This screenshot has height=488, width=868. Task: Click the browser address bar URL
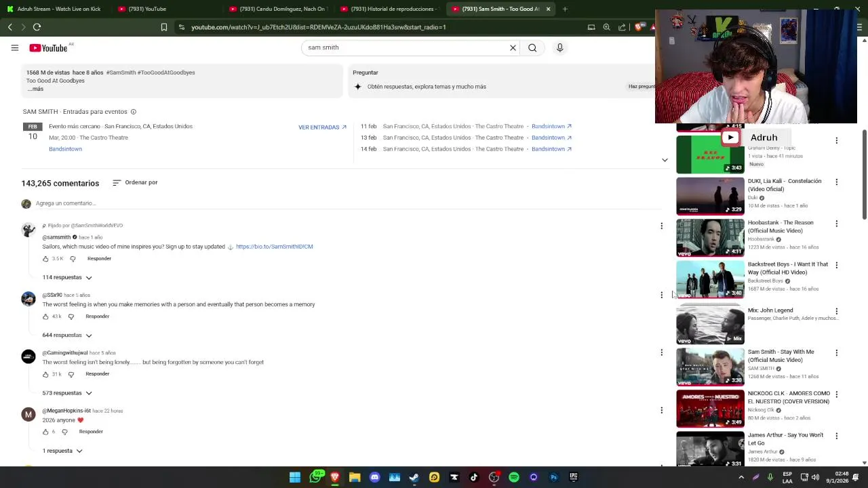pos(319,27)
